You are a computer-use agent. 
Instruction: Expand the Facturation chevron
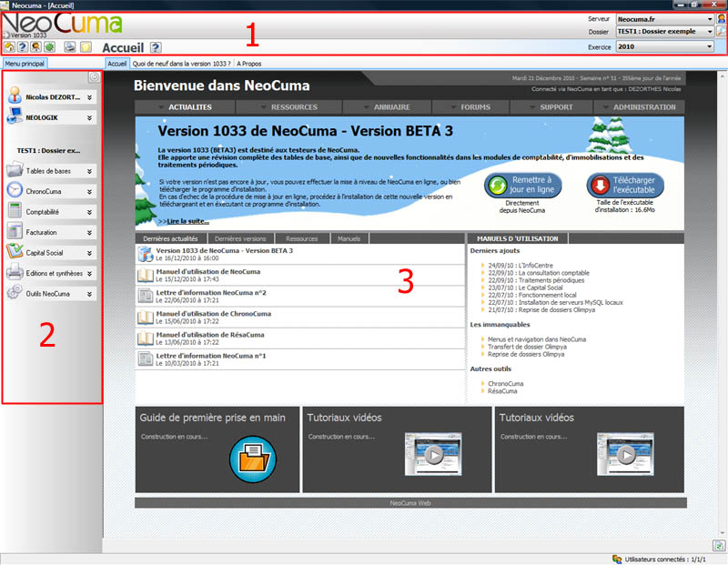tap(89, 233)
